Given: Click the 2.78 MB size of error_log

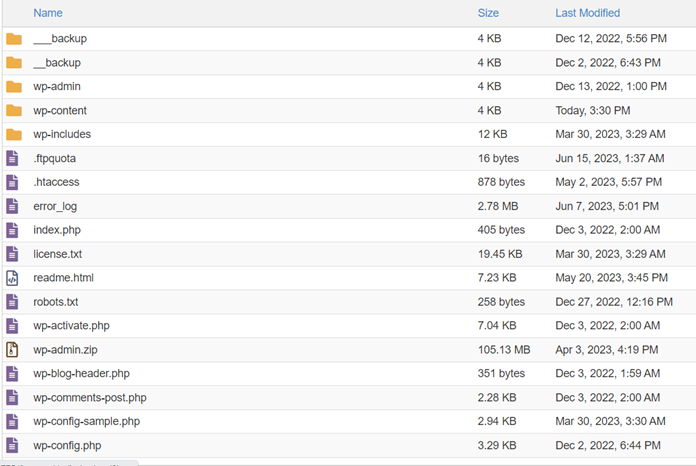Looking at the screenshot, I should pyautogui.click(x=498, y=206).
